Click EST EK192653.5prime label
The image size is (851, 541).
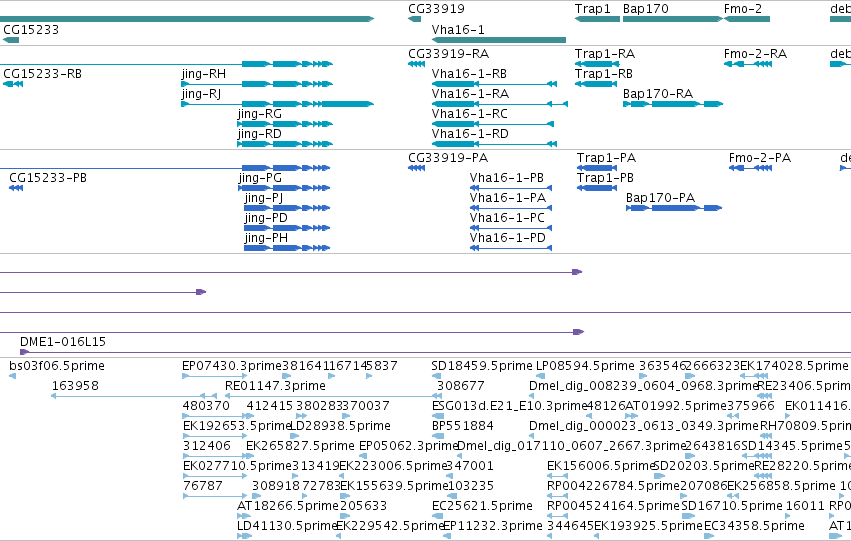(x=237, y=426)
